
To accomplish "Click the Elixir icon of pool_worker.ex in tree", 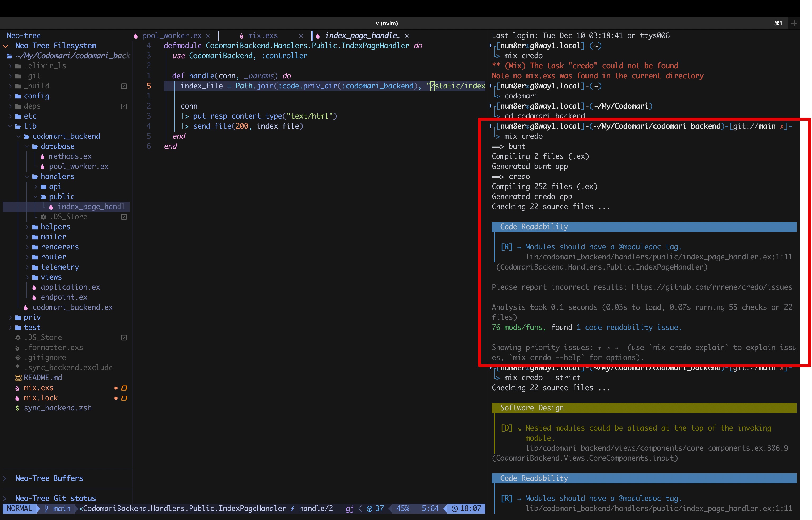I will pyautogui.click(x=43, y=167).
